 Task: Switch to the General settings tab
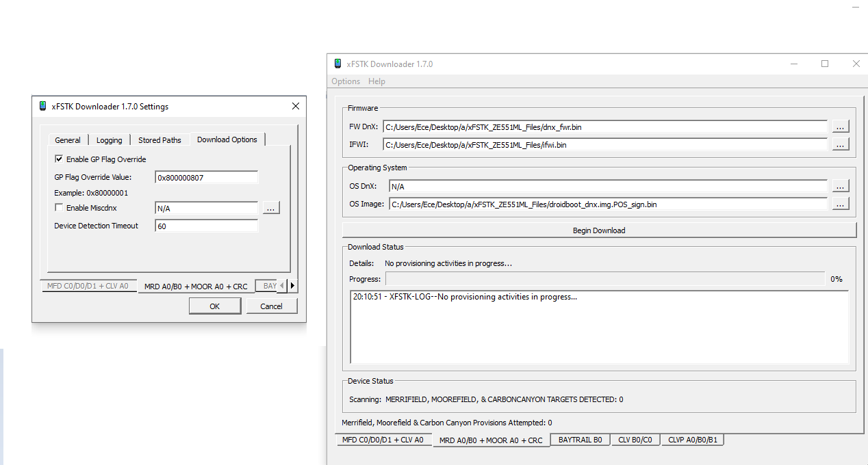68,140
